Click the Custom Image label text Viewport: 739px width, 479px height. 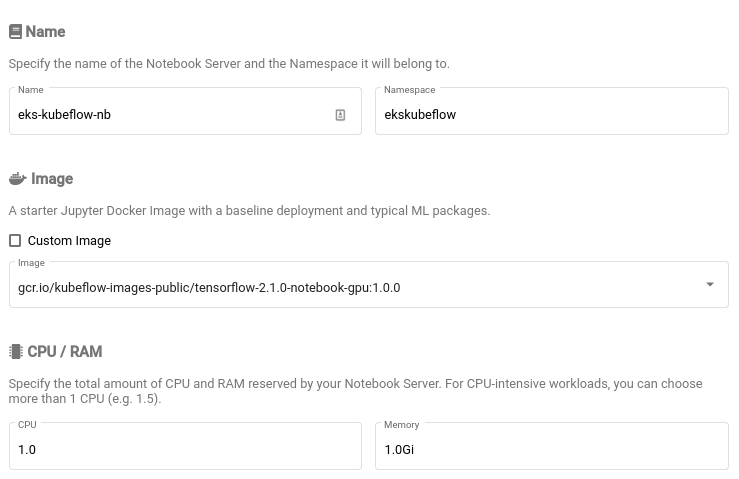pyautogui.click(x=69, y=241)
